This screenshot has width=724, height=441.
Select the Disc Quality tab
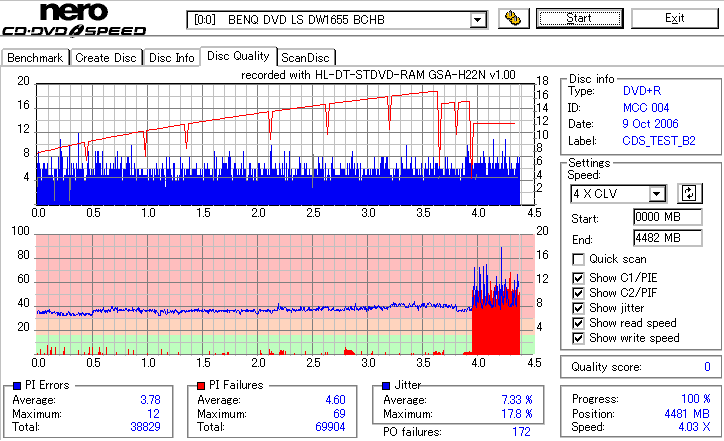[x=238, y=56]
